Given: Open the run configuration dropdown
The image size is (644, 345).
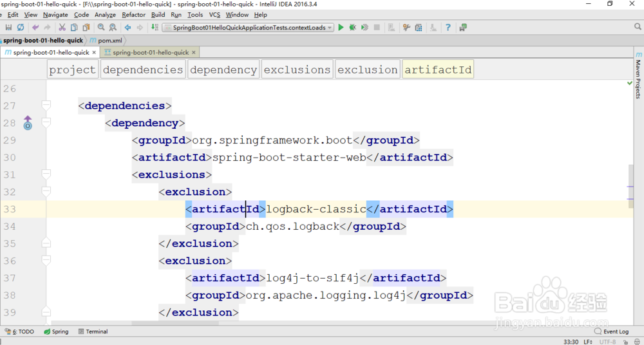Looking at the screenshot, I should [248, 28].
